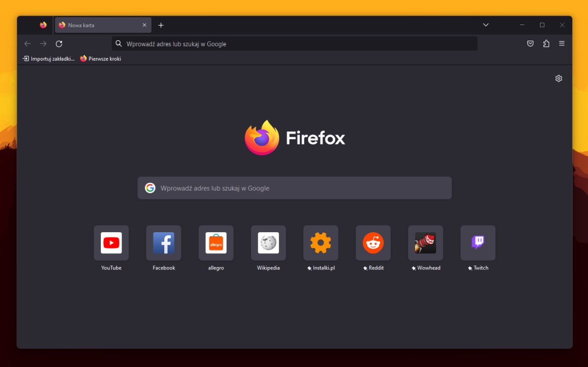Open the Reddit shortcut
588x367 pixels.
click(x=373, y=243)
